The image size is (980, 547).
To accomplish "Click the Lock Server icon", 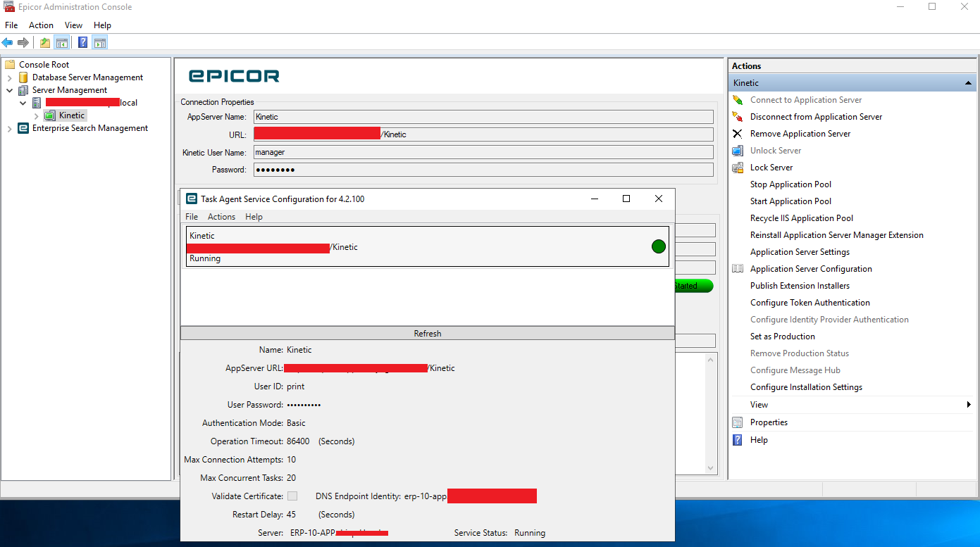I will point(738,168).
